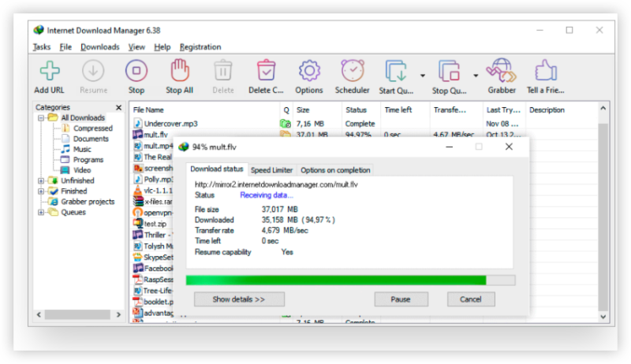Click the vlc cone file icon

[138, 191]
